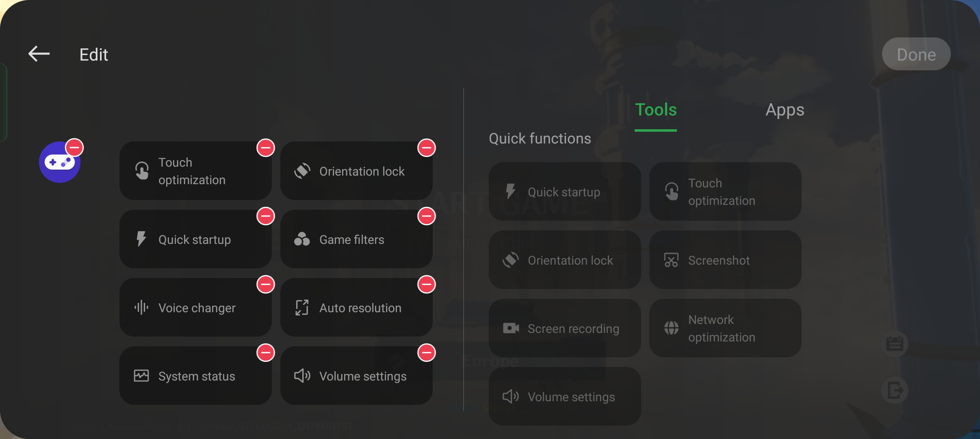
Task: Remove Volume settings tile via minus badge
Action: (427, 353)
